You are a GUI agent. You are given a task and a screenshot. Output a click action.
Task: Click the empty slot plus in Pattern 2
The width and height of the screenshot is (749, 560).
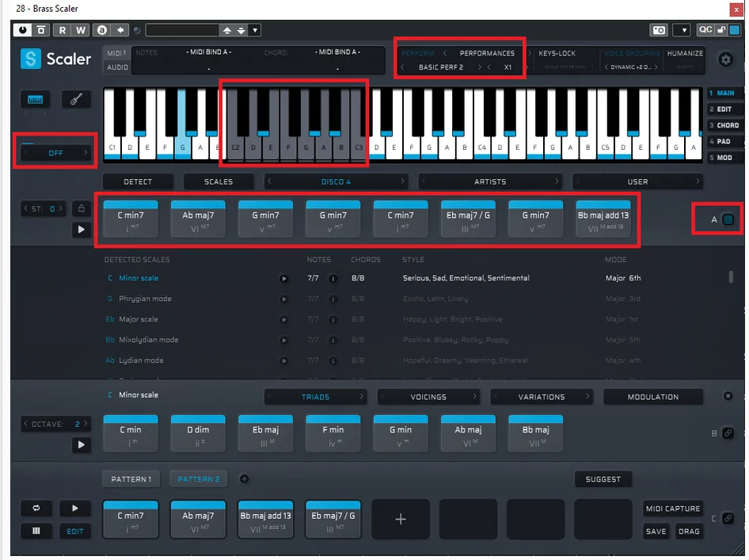point(401,519)
